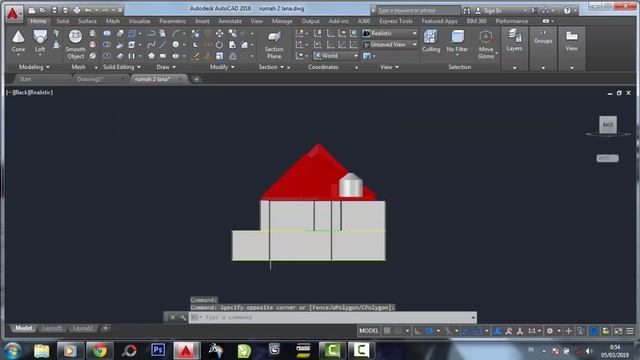Click the New file icon in quick access toolbar
Viewport: 640px width, 360px height.
[x=32, y=10]
